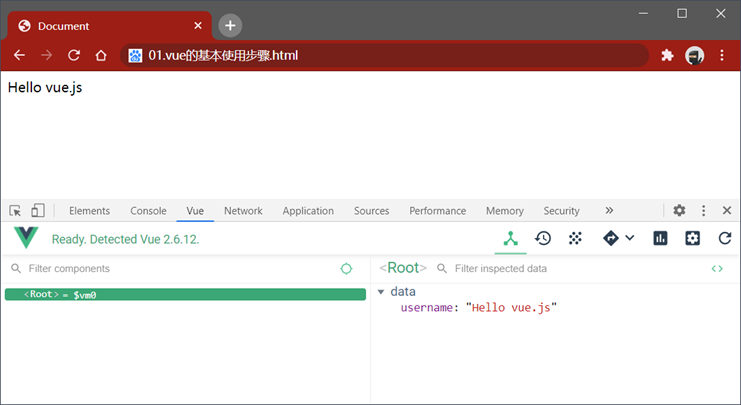The image size is (741, 405).
Task: Open the Routing dropdown arrow
Action: click(630, 238)
